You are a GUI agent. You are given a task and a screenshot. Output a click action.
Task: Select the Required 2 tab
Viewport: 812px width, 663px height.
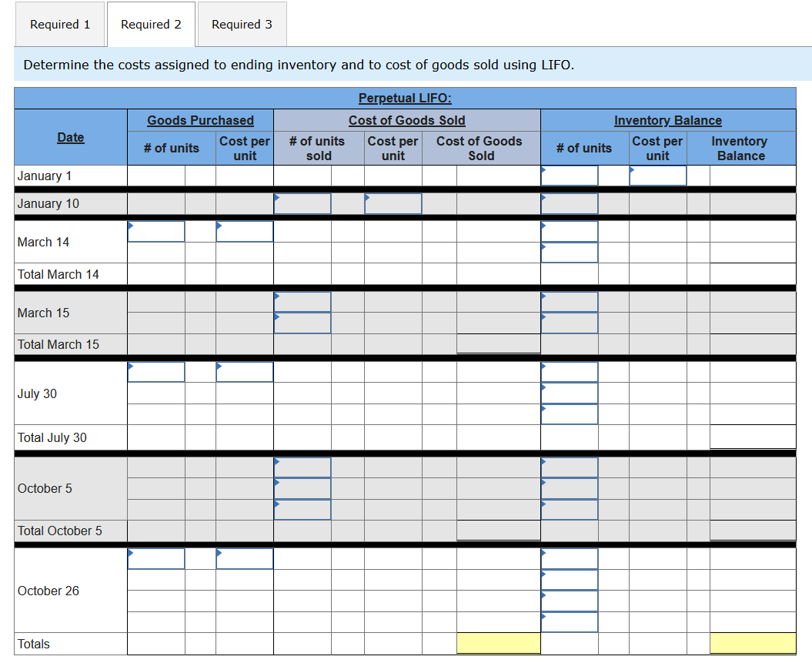(x=151, y=24)
